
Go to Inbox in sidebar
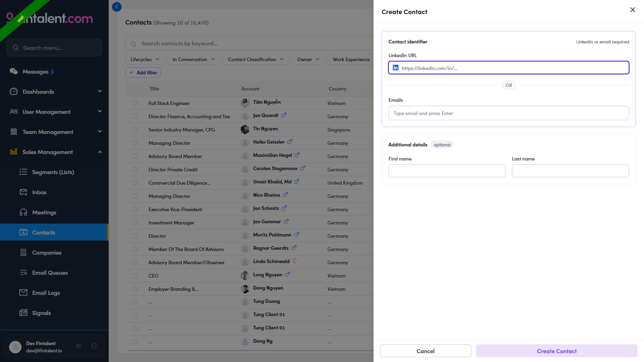click(x=39, y=192)
